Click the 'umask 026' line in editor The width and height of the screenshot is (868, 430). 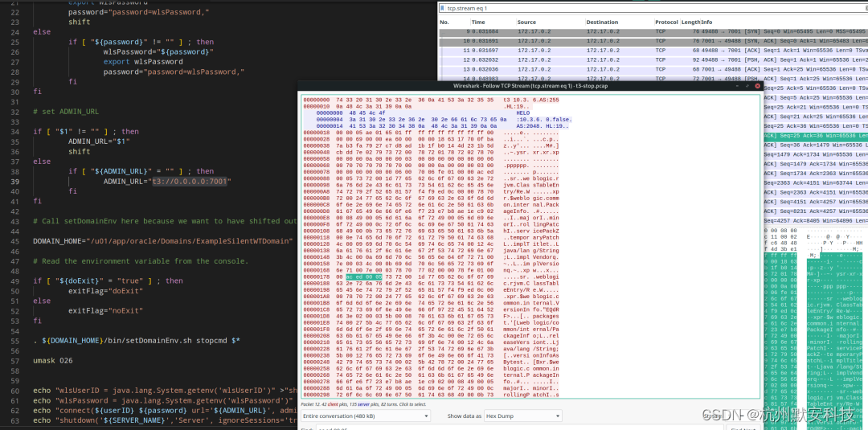54,361
